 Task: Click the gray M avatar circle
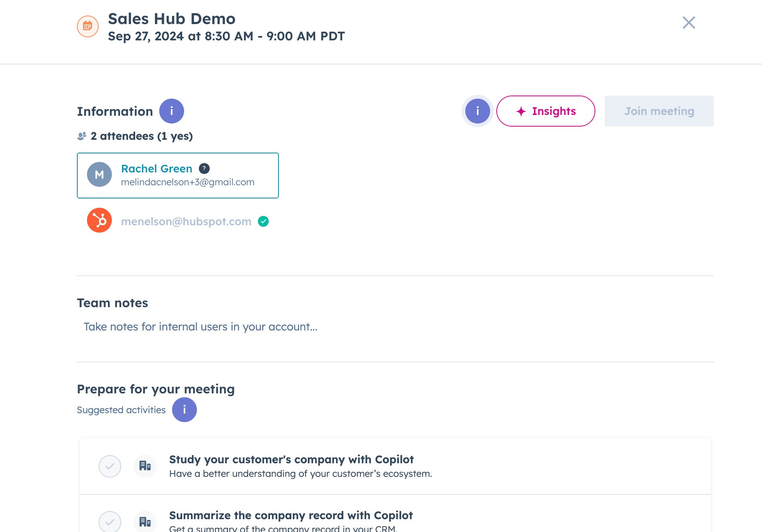[99, 174]
